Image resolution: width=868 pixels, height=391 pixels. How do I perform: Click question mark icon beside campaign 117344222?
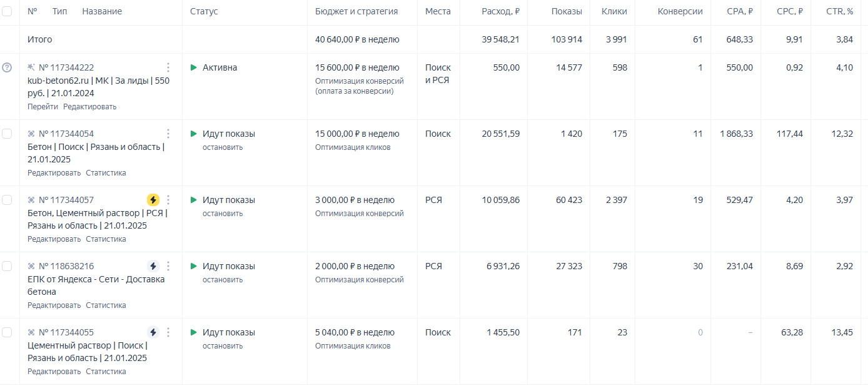pyautogui.click(x=7, y=67)
